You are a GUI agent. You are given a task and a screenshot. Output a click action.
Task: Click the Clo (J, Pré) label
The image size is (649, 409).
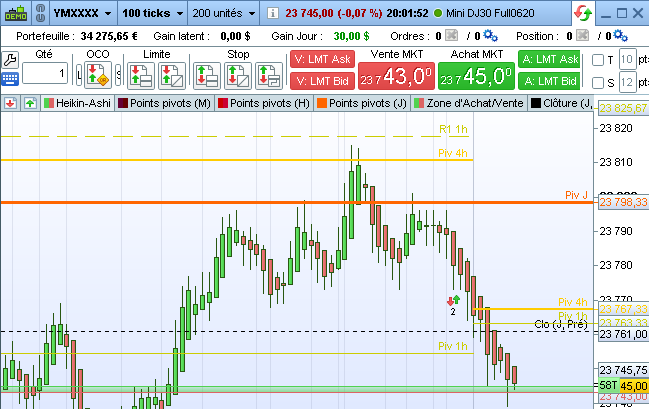coord(561,324)
